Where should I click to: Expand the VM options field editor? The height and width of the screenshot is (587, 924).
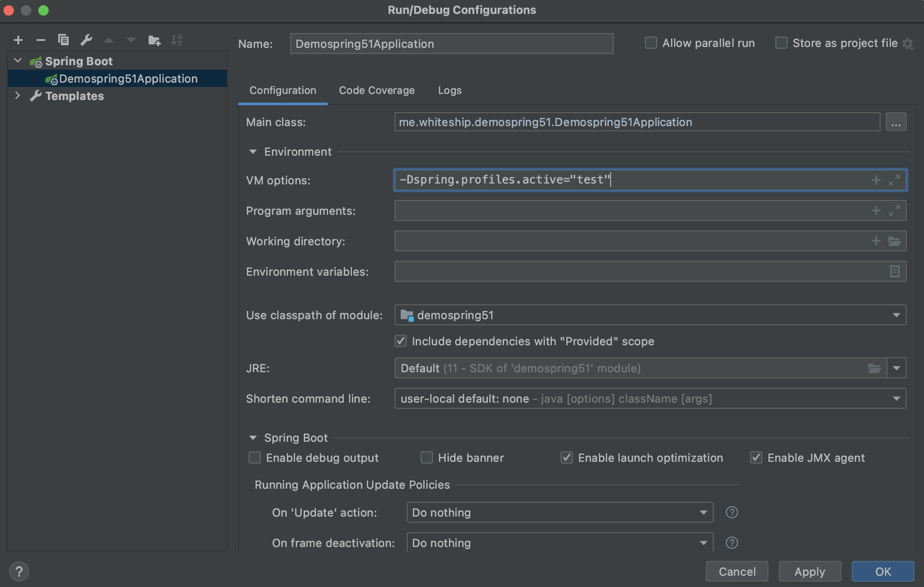click(894, 180)
